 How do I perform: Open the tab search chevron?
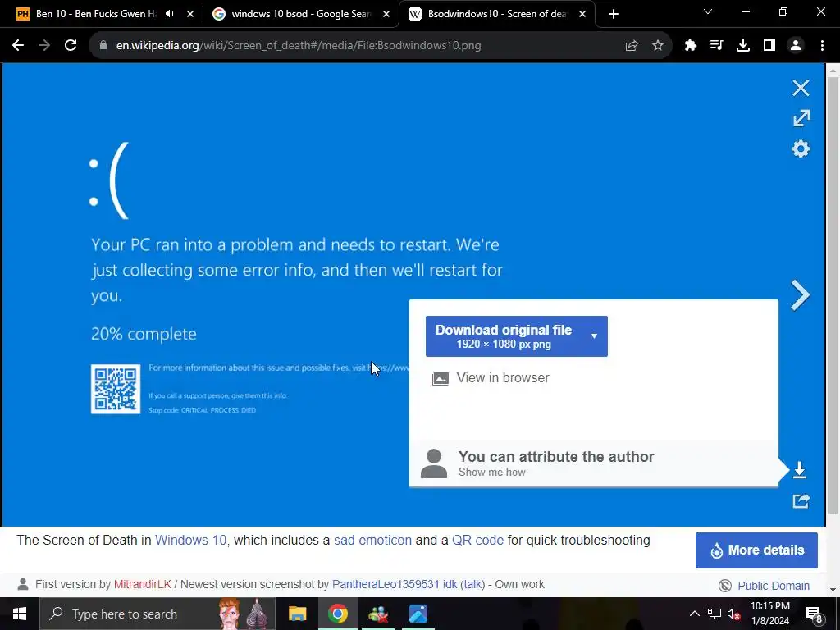point(708,11)
